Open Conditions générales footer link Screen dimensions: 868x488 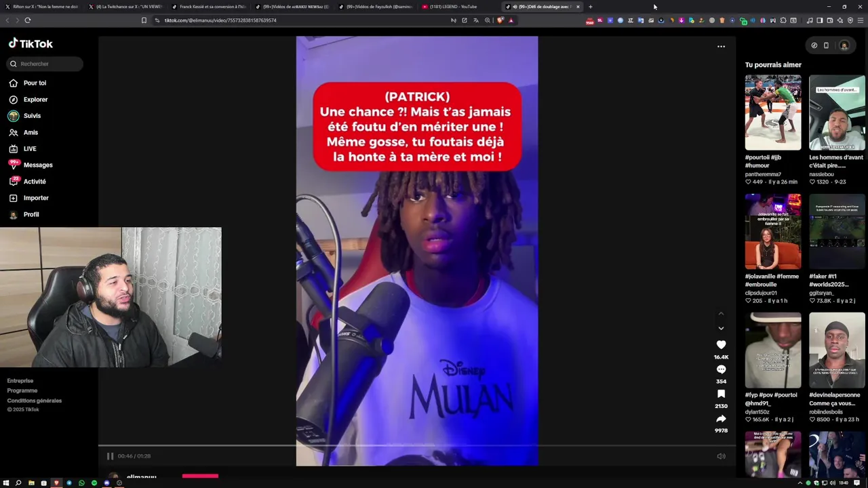pos(35,401)
